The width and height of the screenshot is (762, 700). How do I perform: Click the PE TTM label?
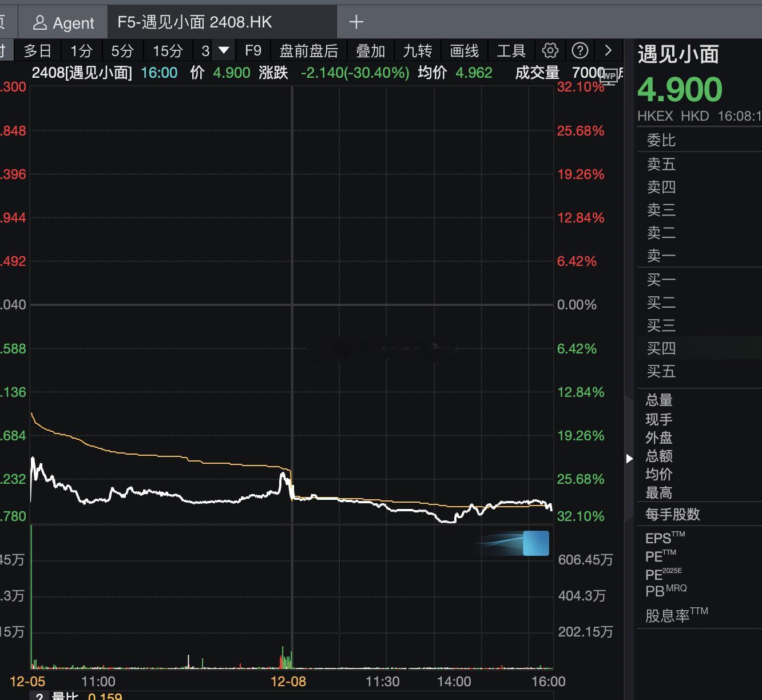661,556
